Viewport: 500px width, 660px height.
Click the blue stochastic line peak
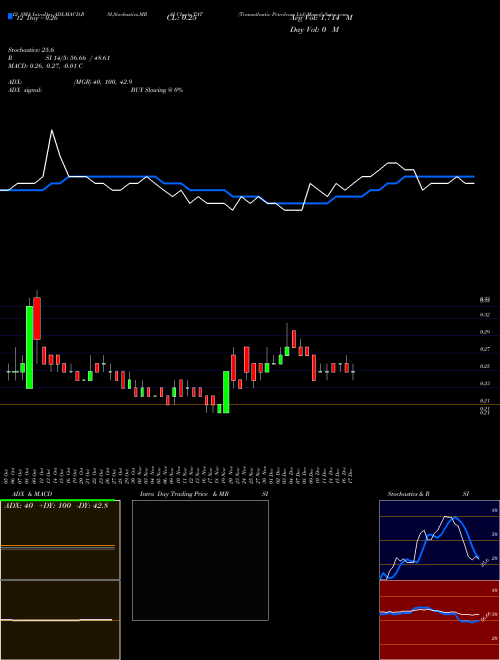pos(455,518)
